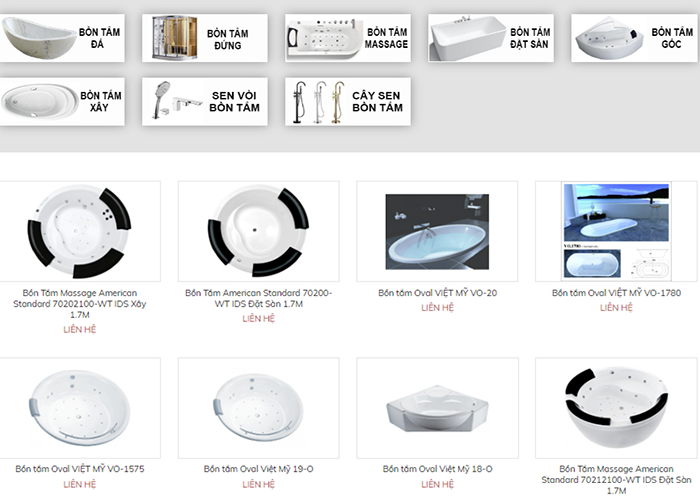700x500 pixels.
Task: Open the Bồn tắm Oval Việt Mỹ 19-O title
Action: click(x=258, y=469)
